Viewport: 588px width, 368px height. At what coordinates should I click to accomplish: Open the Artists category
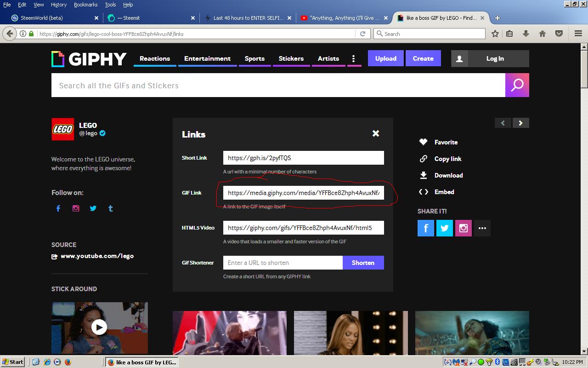[328, 59]
